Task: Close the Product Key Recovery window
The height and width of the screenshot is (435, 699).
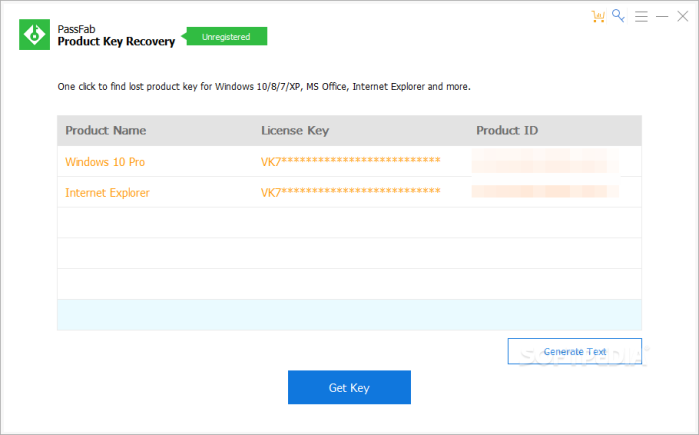Action: pyautogui.click(x=683, y=16)
